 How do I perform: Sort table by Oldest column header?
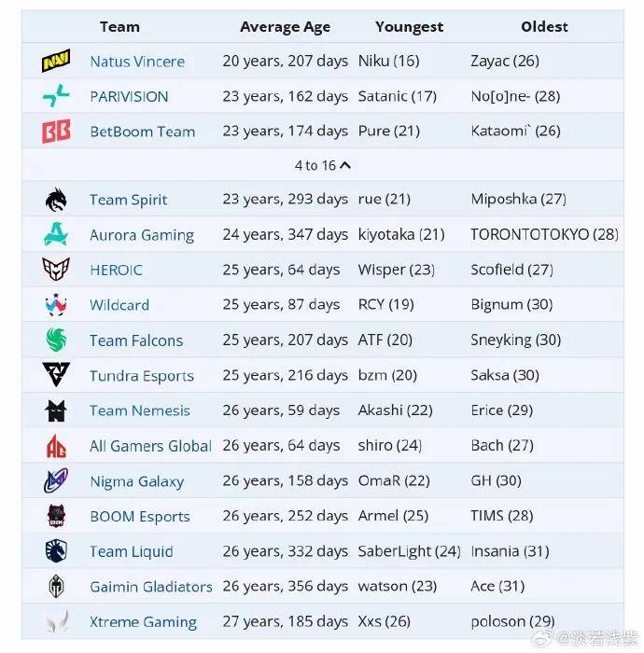(x=544, y=27)
